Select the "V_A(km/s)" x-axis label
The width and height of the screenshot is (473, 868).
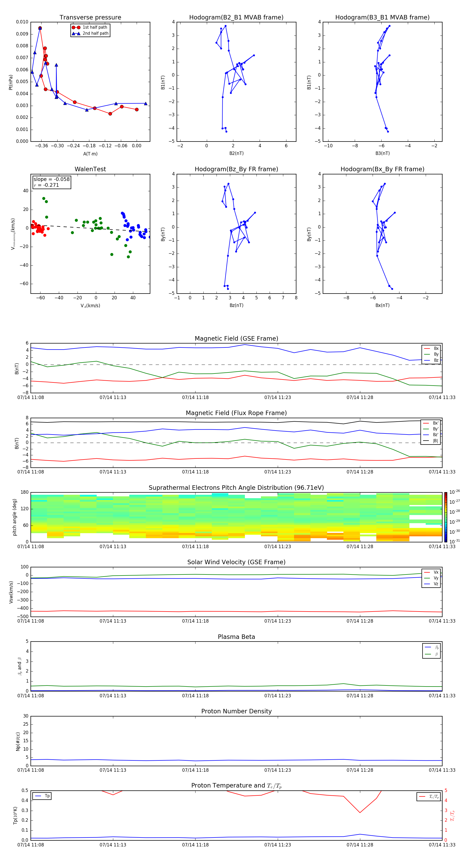click(x=90, y=306)
